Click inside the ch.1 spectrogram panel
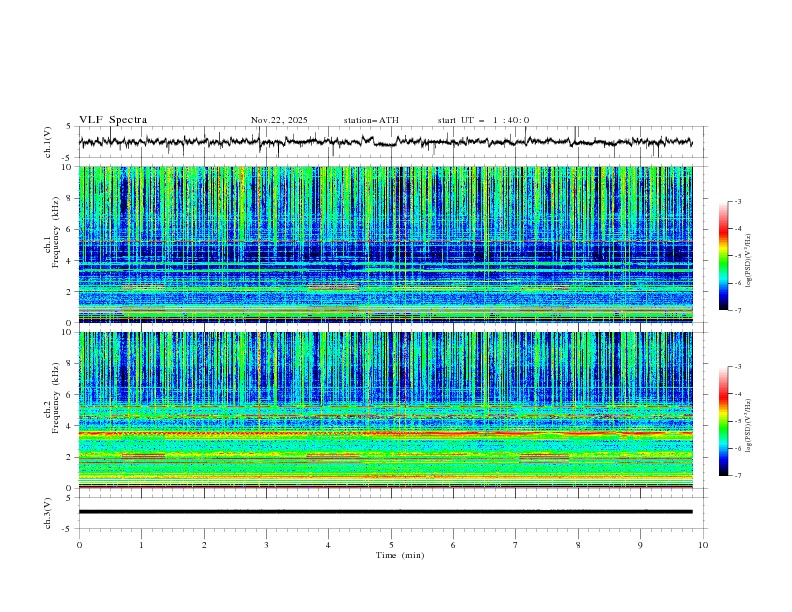The width and height of the screenshot is (792, 612). (x=386, y=244)
